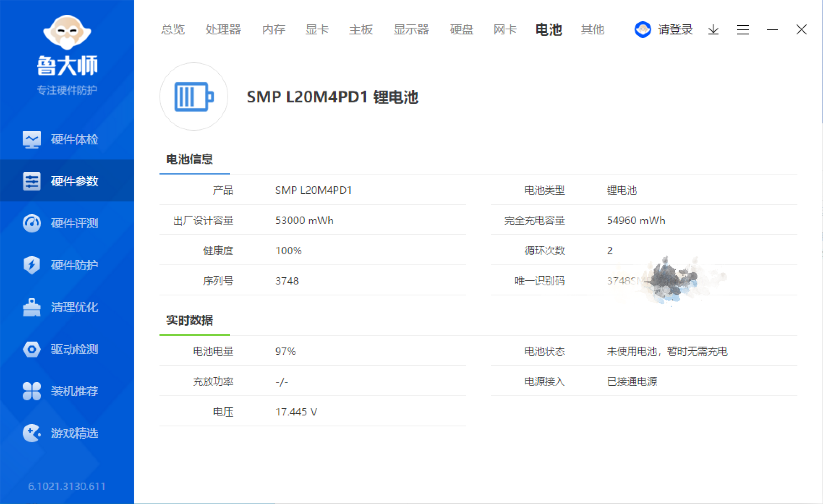Click cycle count value 2
This screenshot has height=504, width=823.
pyautogui.click(x=610, y=251)
